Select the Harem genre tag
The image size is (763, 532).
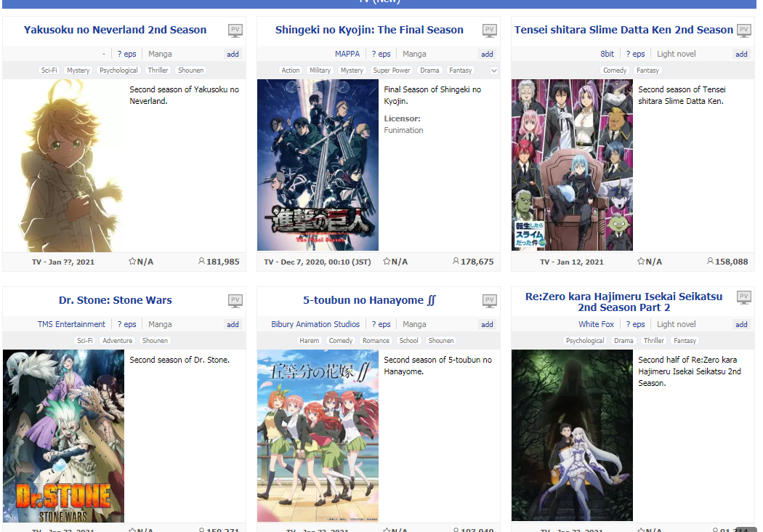tap(309, 341)
